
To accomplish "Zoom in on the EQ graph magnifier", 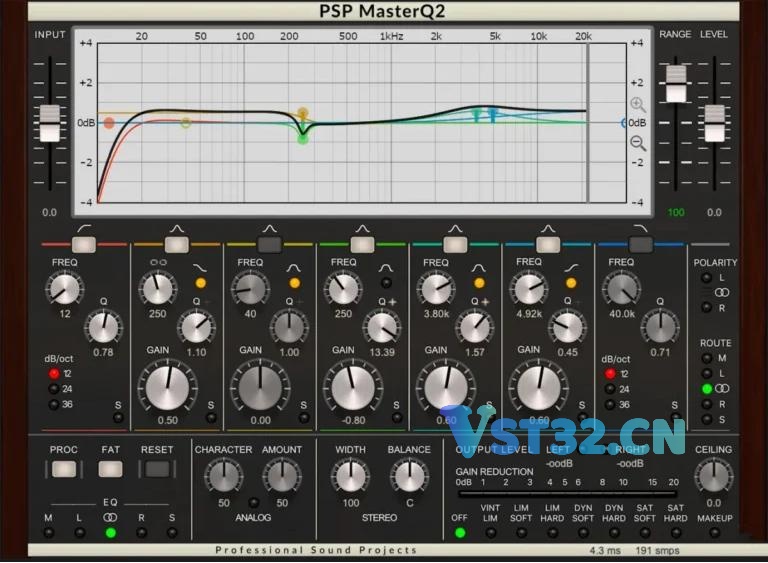I will tap(637, 104).
